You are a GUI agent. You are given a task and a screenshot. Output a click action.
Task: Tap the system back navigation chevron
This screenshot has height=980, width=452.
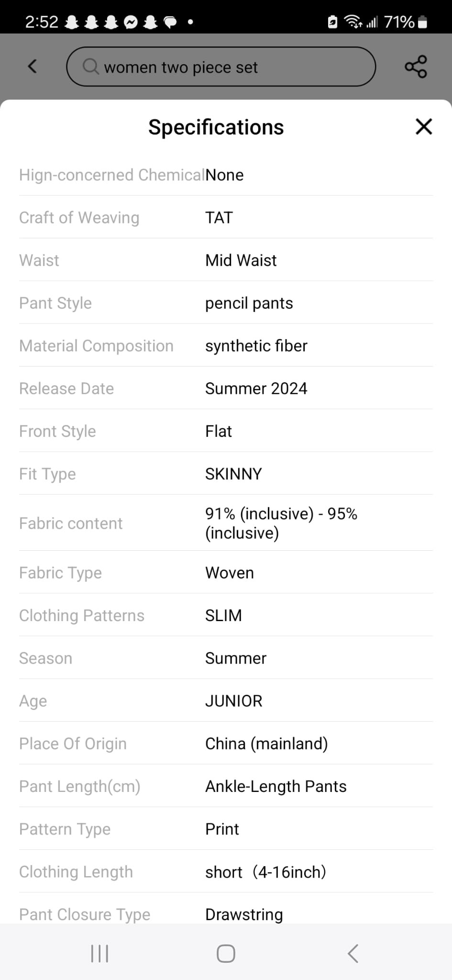coord(353,953)
